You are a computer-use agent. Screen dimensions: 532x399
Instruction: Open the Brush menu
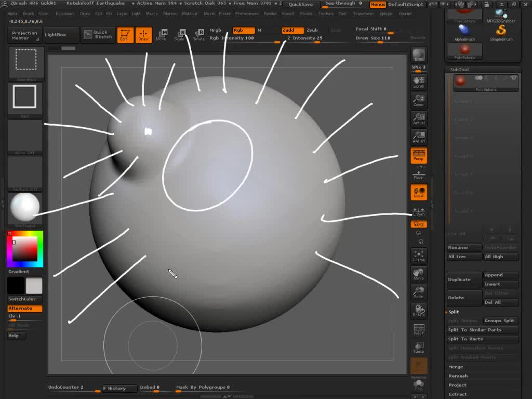pos(28,14)
